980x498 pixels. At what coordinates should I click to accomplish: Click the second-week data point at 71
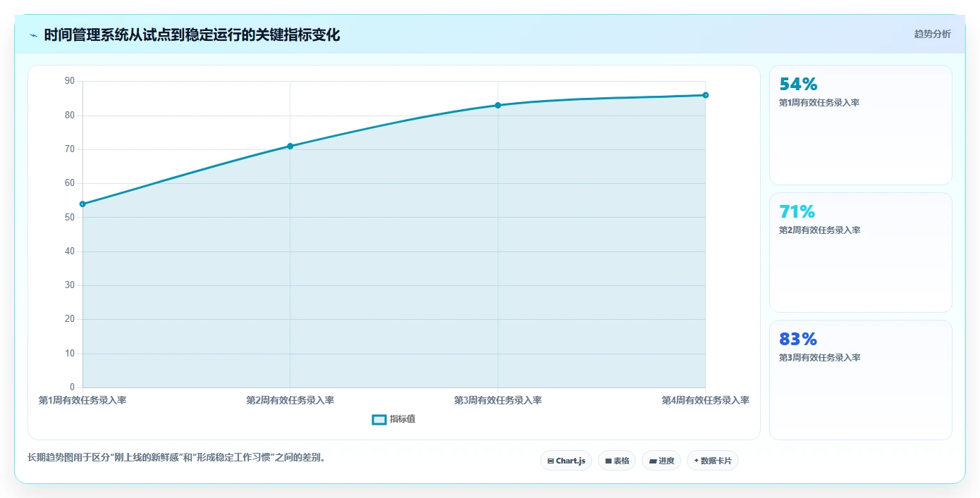click(290, 146)
